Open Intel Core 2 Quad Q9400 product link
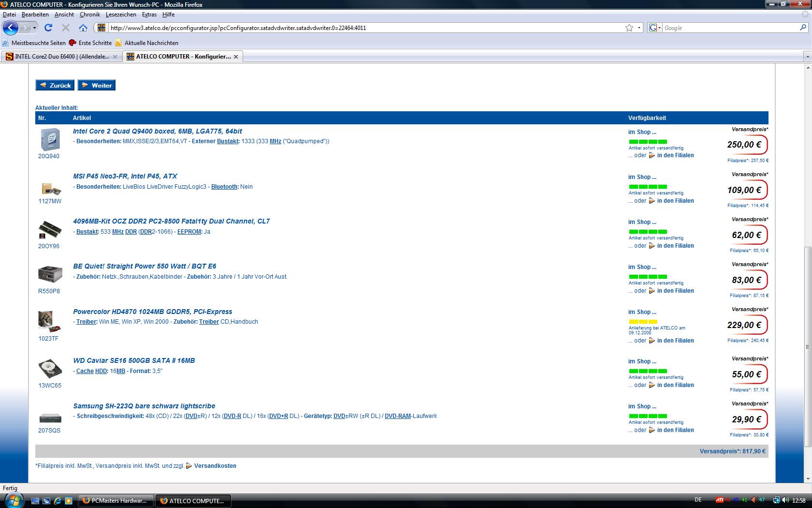This screenshot has width=812, height=508. 158,131
